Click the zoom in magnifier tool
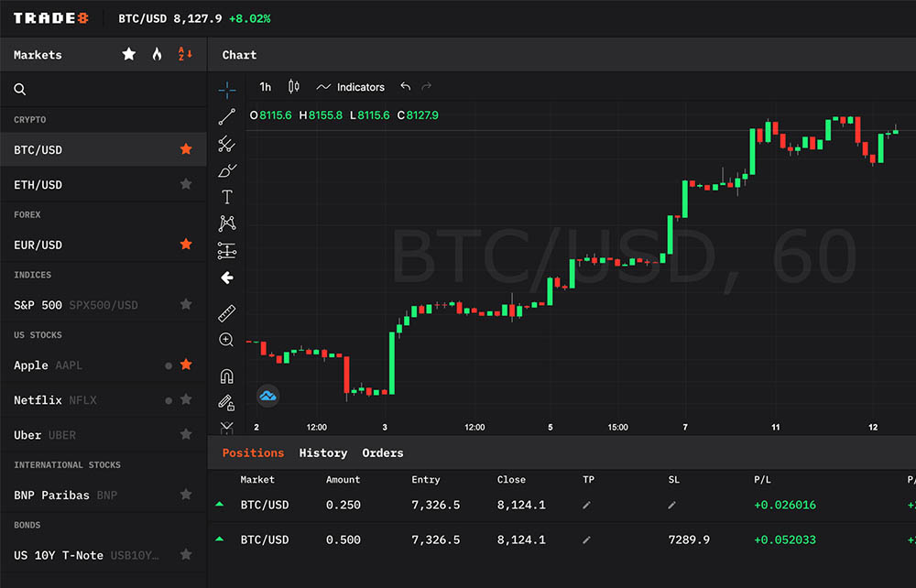The image size is (916, 588). tap(226, 340)
